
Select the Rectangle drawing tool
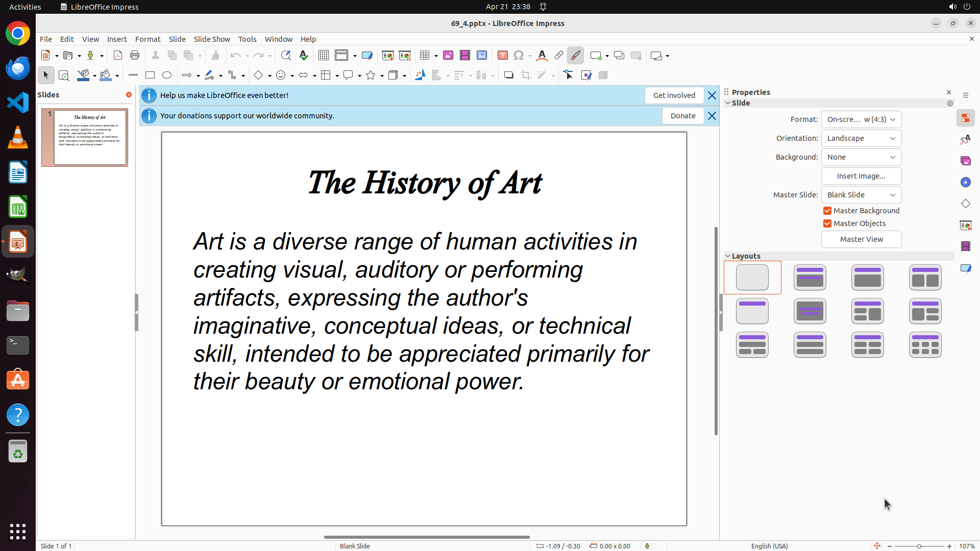(150, 76)
